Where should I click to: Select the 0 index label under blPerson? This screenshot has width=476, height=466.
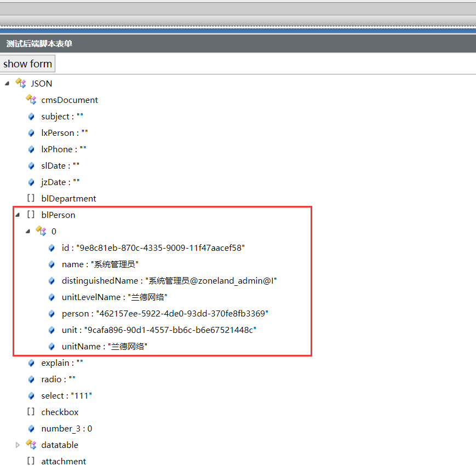coord(54,232)
